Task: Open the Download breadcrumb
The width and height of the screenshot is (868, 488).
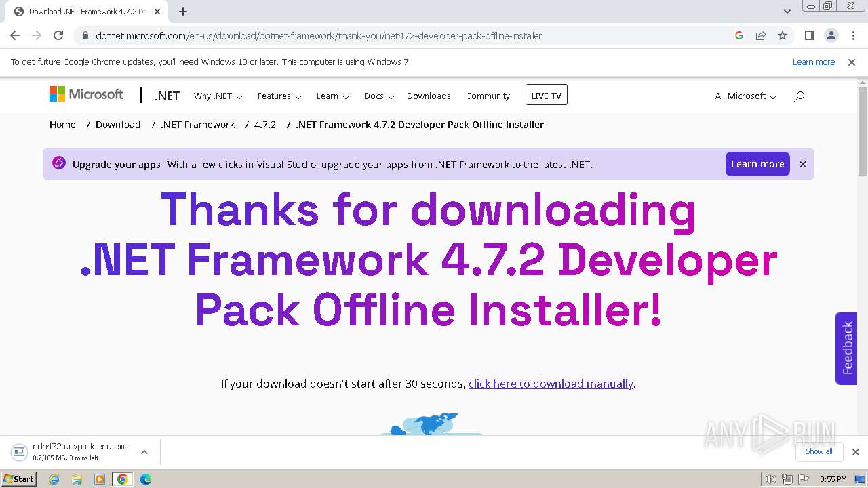Action: pos(118,125)
